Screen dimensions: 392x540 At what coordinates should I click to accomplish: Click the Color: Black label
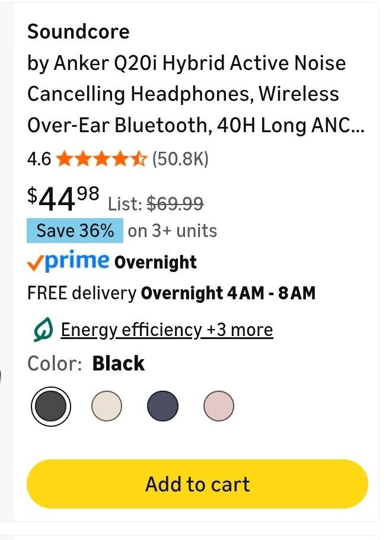[86, 363]
